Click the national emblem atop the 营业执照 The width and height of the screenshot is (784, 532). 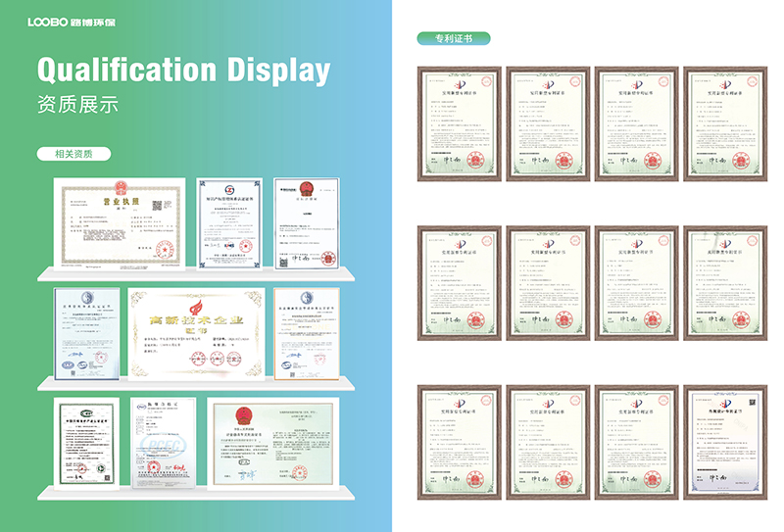(x=121, y=188)
